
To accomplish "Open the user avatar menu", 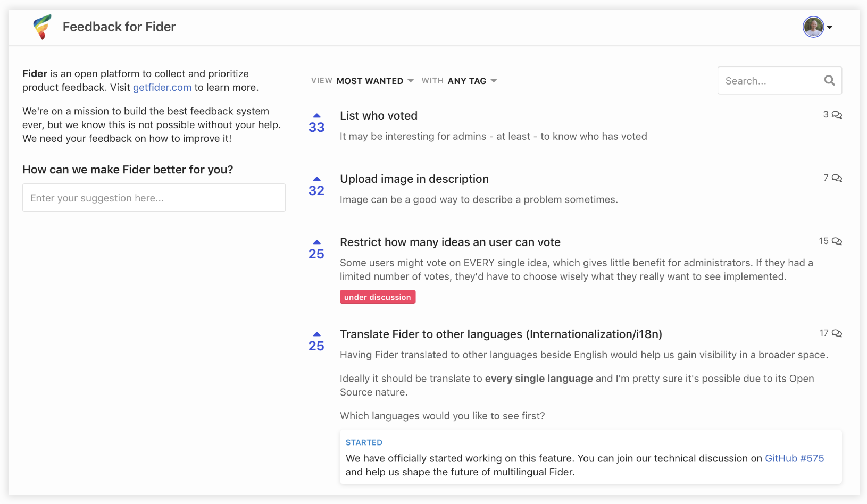I will (818, 27).
